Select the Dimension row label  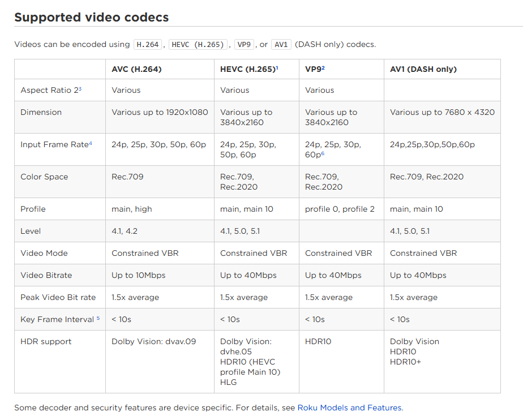click(41, 112)
